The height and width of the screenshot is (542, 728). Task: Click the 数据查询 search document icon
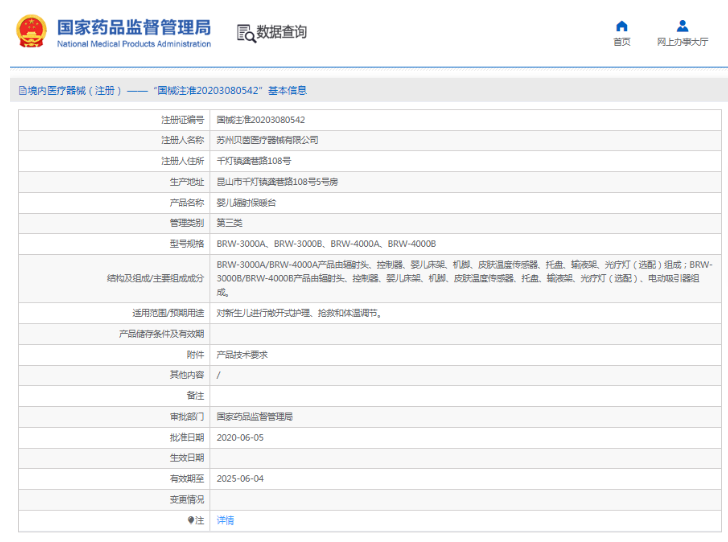[x=246, y=33]
